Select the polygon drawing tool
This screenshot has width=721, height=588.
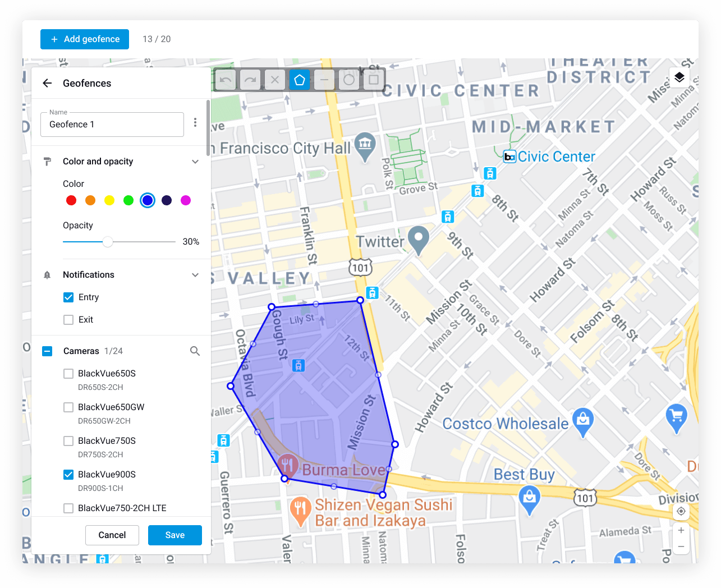299,79
